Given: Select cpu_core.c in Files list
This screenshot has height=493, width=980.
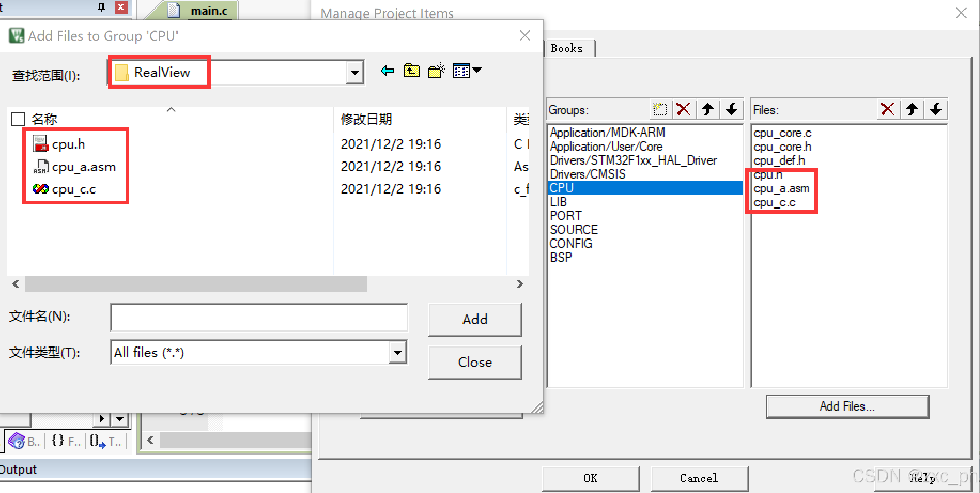Looking at the screenshot, I should pos(782,133).
